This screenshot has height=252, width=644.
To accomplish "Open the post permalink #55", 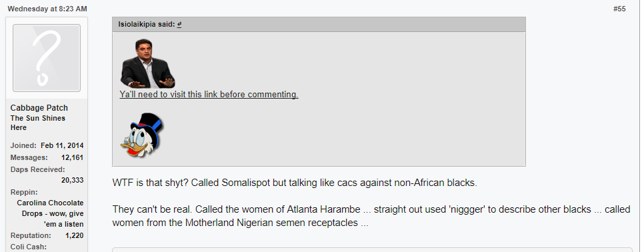I will click(x=619, y=9).
